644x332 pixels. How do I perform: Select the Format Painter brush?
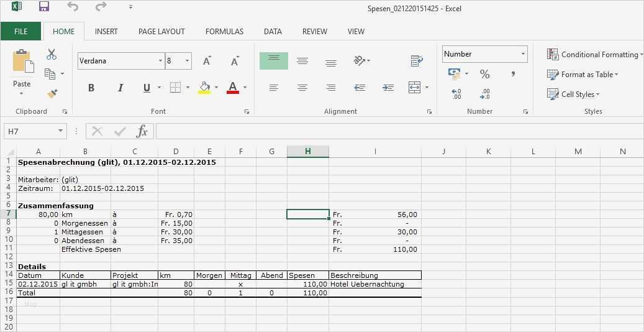[52, 94]
